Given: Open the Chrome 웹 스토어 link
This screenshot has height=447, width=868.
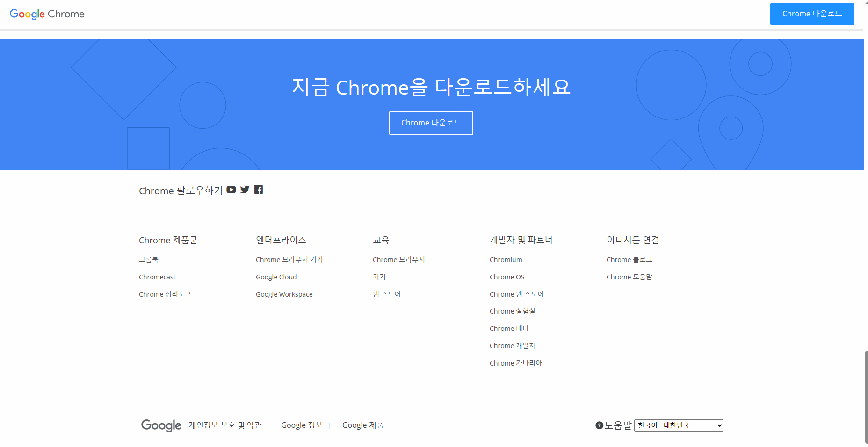Looking at the screenshot, I should tap(516, 294).
